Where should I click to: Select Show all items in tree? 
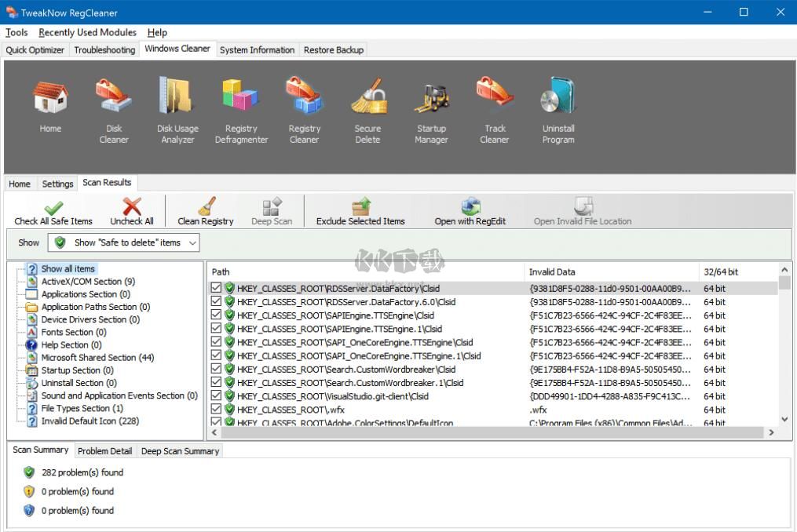pyautogui.click(x=68, y=269)
